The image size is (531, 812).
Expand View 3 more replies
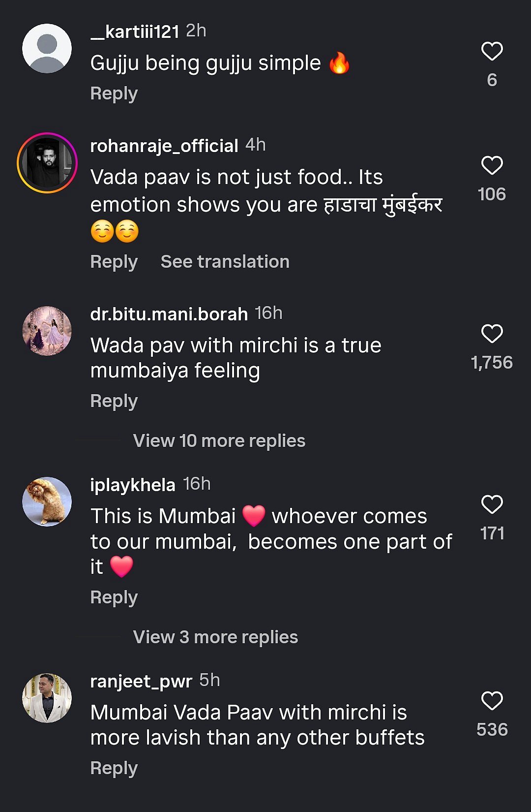click(x=215, y=637)
